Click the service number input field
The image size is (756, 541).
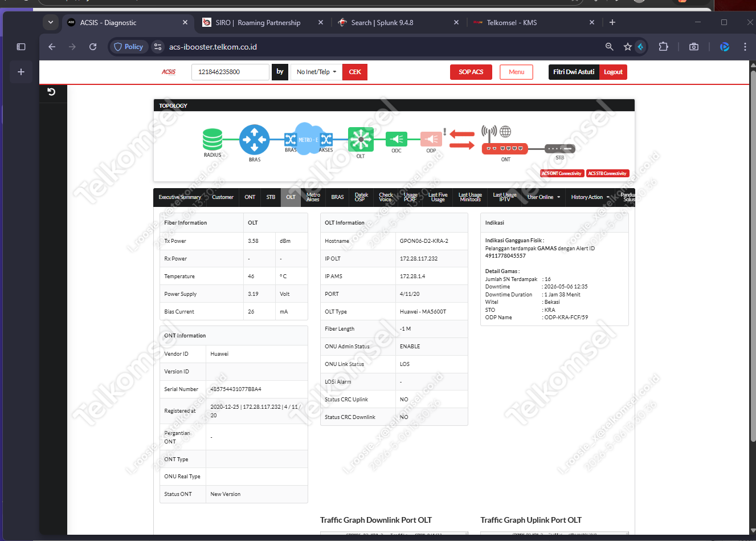tap(230, 72)
